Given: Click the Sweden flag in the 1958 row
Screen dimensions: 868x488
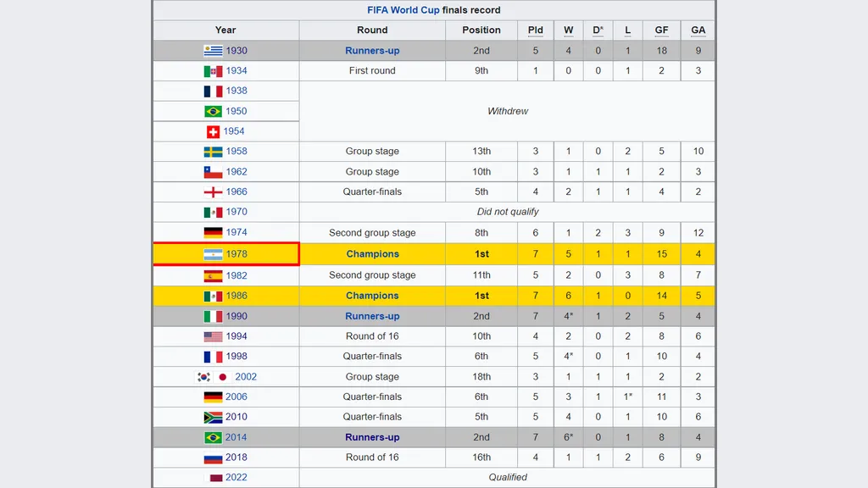Looking at the screenshot, I should (x=213, y=152).
